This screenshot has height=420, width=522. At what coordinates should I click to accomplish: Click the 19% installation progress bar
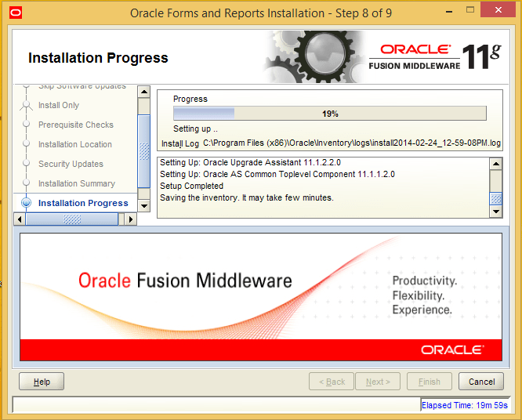pyautogui.click(x=329, y=114)
